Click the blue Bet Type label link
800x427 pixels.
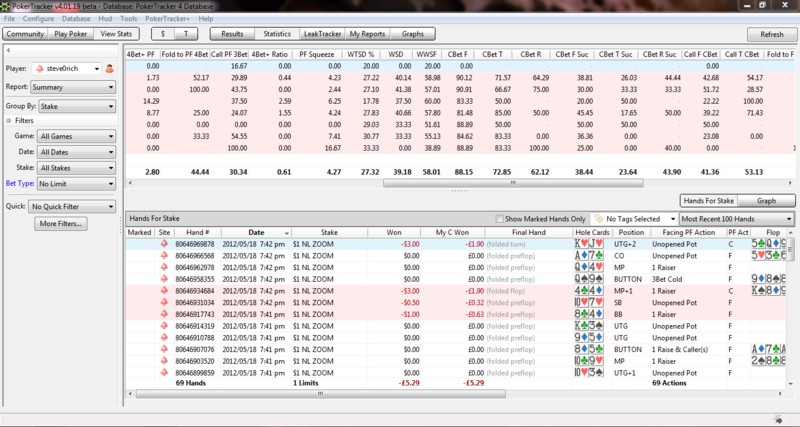(20, 184)
